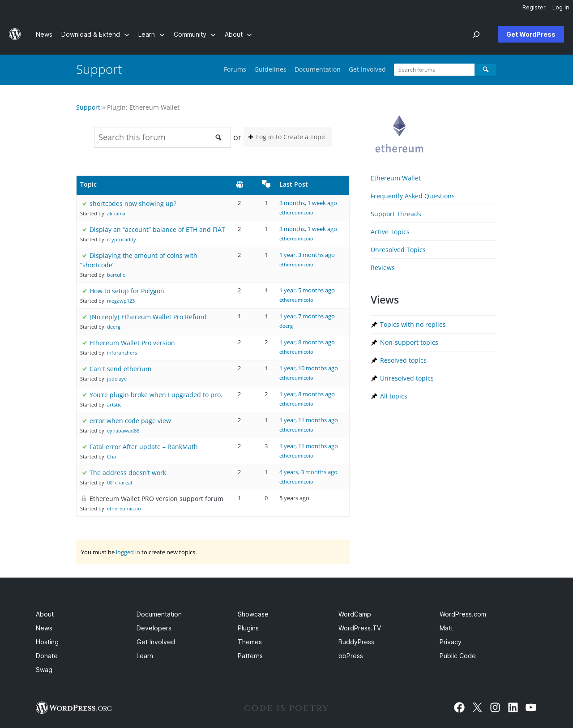Click the replies column speech bubbles icon
This screenshot has width=573, height=728.
pyautogui.click(x=266, y=184)
